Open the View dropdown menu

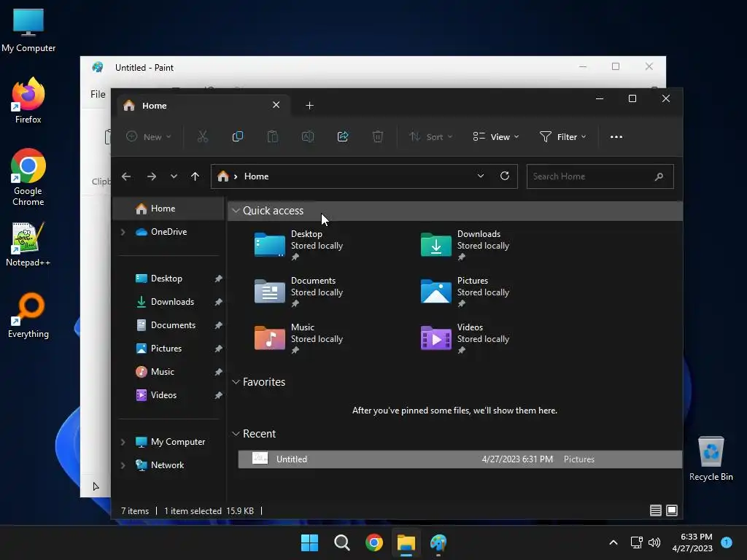496,136
